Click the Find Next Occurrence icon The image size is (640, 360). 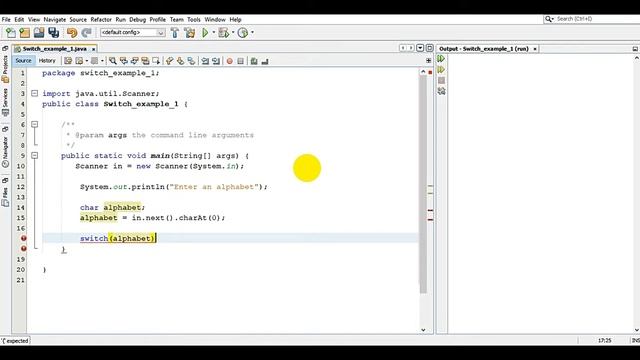(x=134, y=61)
